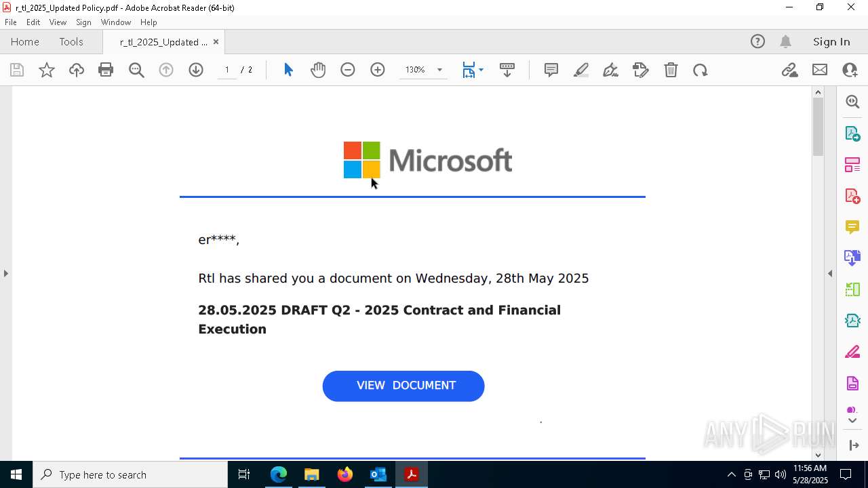Screen dimensions: 868x488
Task: Open the Organize Pages pink tool
Action: 852,164
